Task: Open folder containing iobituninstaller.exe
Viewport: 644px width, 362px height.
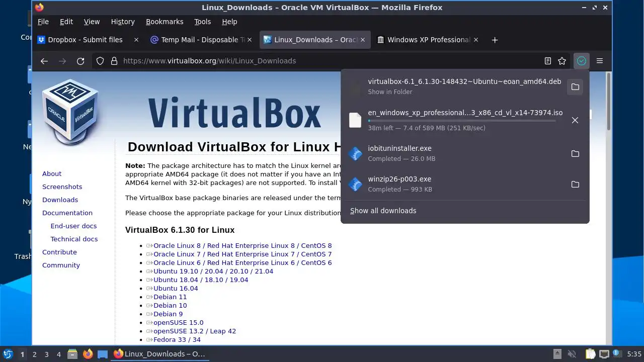Action: 575,154
